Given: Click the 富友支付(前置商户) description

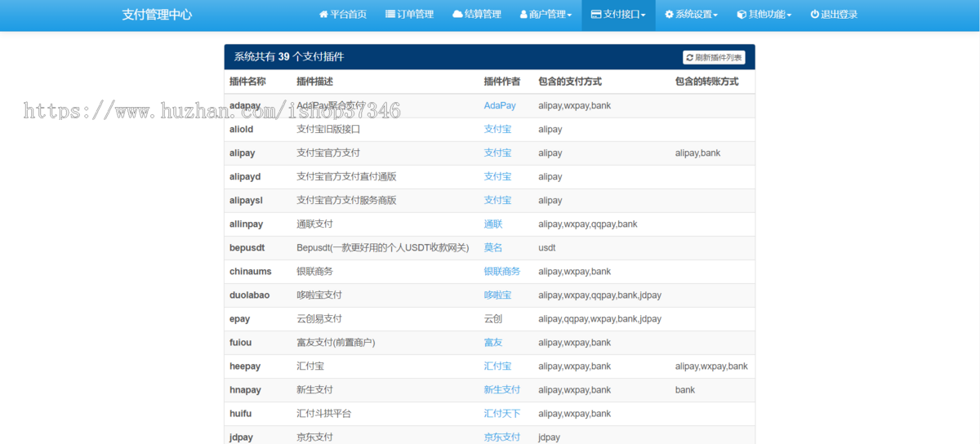Looking at the screenshot, I should coord(336,342).
